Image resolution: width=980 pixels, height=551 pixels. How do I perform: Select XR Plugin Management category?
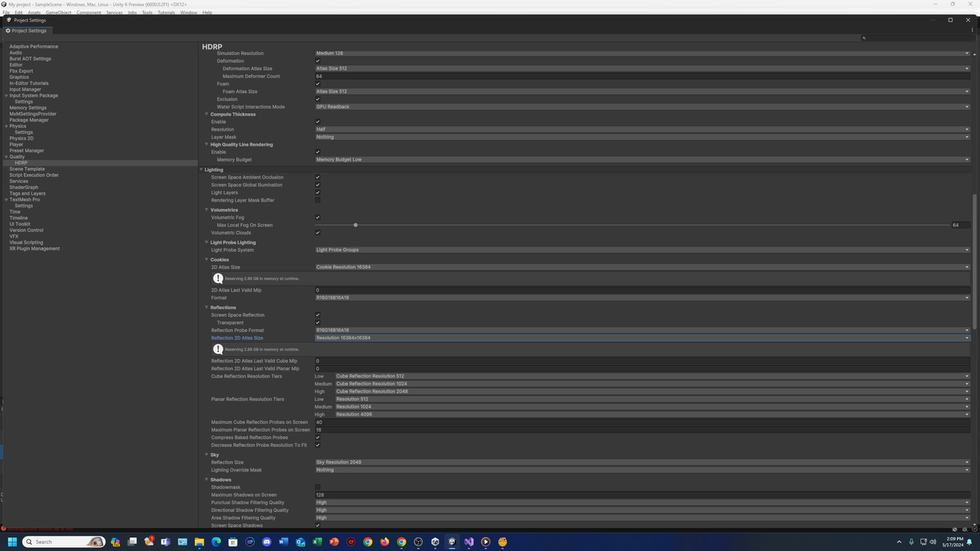point(34,249)
